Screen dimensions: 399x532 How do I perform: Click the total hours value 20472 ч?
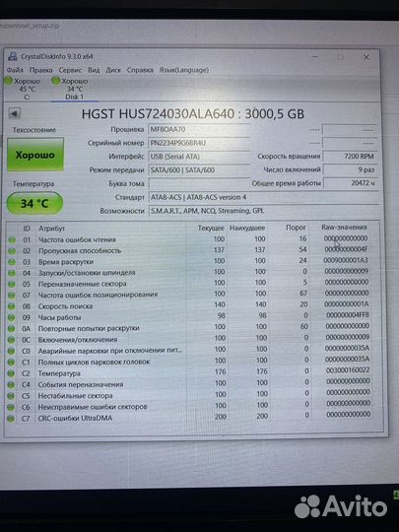tap(350, 183)
